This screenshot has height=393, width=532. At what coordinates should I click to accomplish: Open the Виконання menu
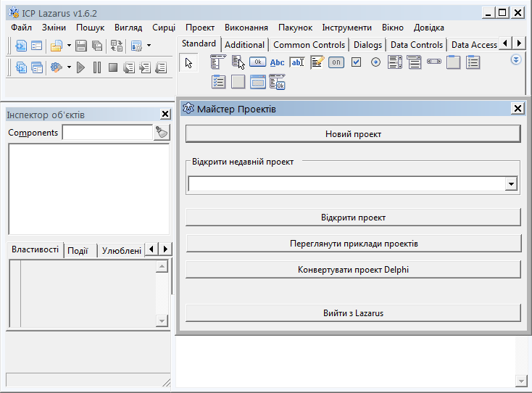pos(246,28)
